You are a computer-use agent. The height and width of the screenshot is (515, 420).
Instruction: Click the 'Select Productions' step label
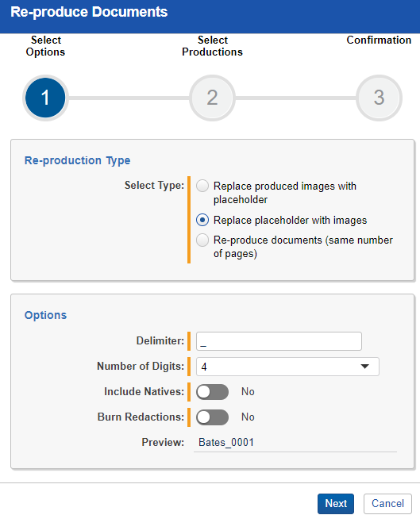point(212,46)
